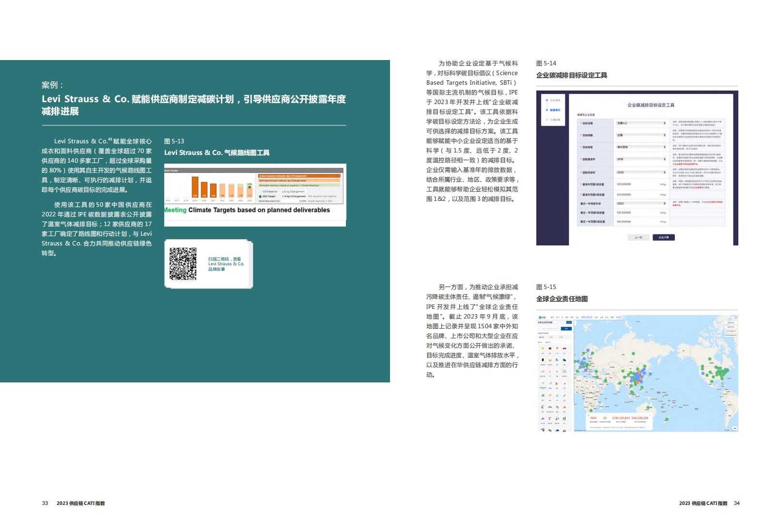The width and height of the screenshot is (780, 532).
Task: Select the first step in the tool sidebar
Action: pyautogui.click(x=553, y=100)
